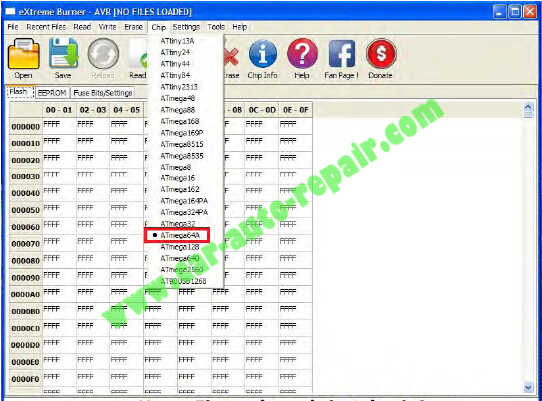
Task: Switch to the EEPROM tab
Action: tap(52, 93)
